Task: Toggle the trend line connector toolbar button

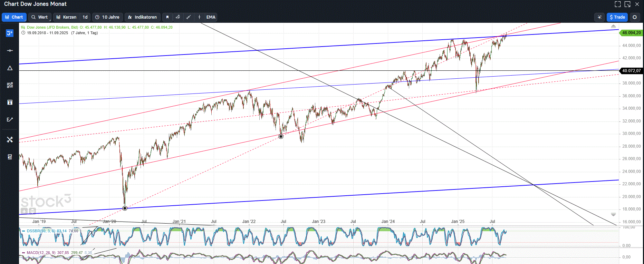Action: pyautogui.click(x=178, y=17)
